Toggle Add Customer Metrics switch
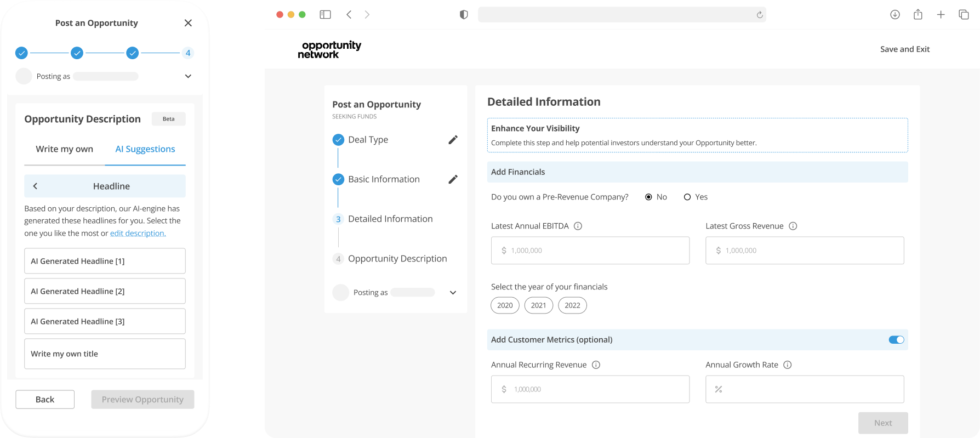This screenshot has width=980, height=438. (x=896, y=340)
